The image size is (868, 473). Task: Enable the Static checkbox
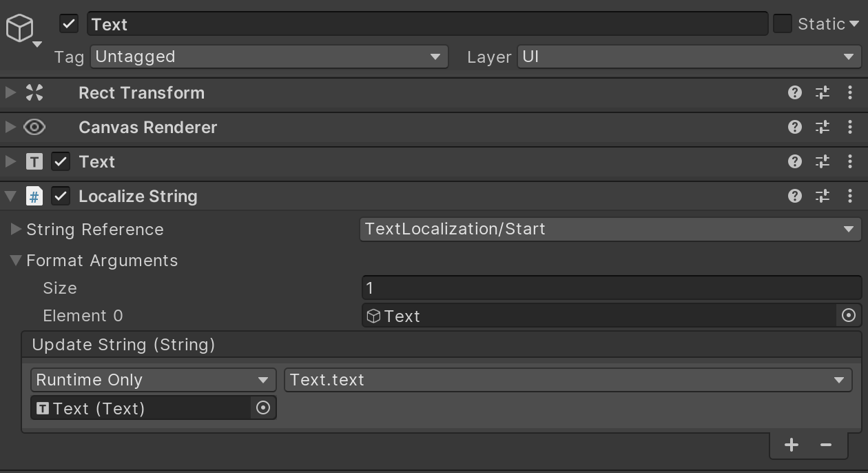coord(783,24)
